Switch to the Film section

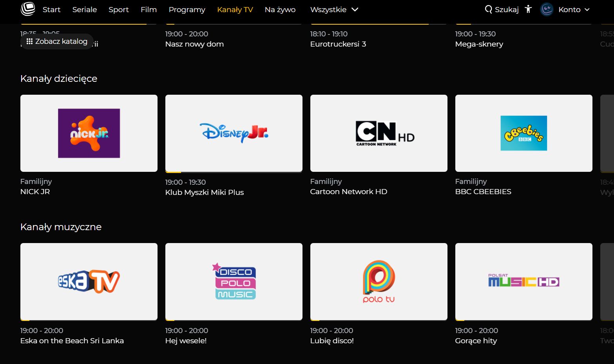point(149,9)
